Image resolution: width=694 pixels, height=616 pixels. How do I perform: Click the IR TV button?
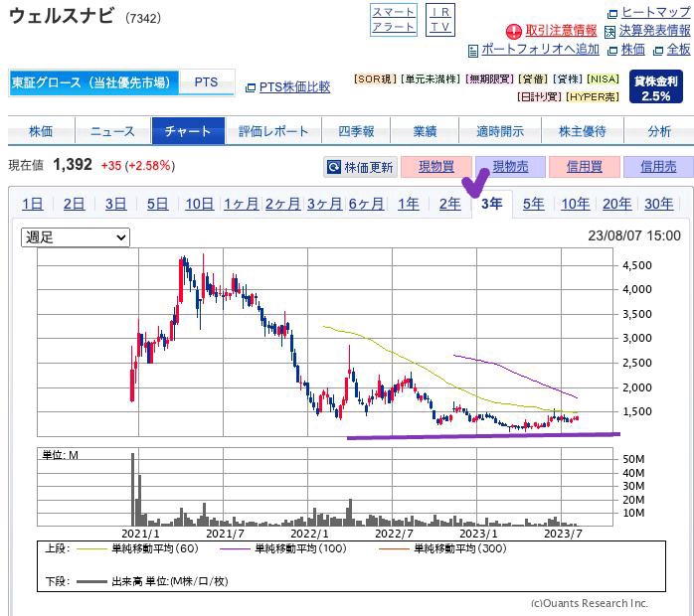tap(439, 20)
